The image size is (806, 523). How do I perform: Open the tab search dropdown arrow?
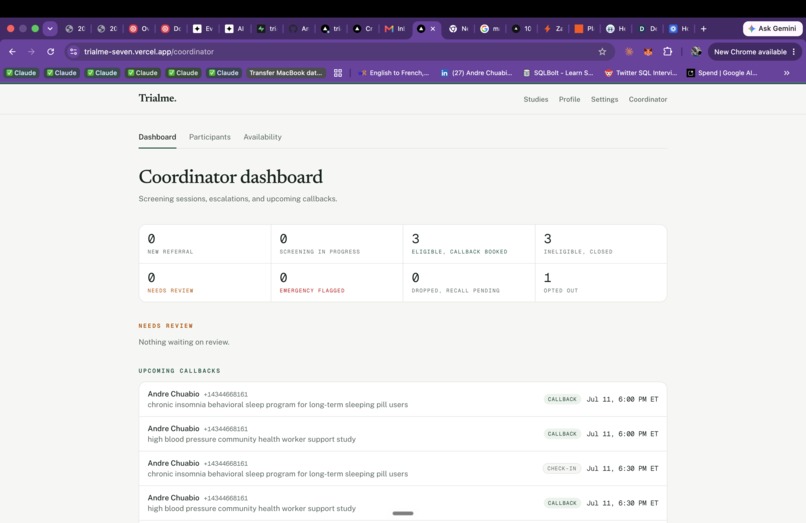coord(50,29)
